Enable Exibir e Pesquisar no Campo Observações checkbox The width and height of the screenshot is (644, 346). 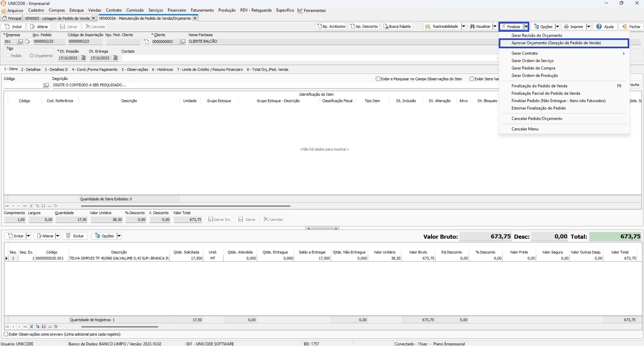point(378,79)
